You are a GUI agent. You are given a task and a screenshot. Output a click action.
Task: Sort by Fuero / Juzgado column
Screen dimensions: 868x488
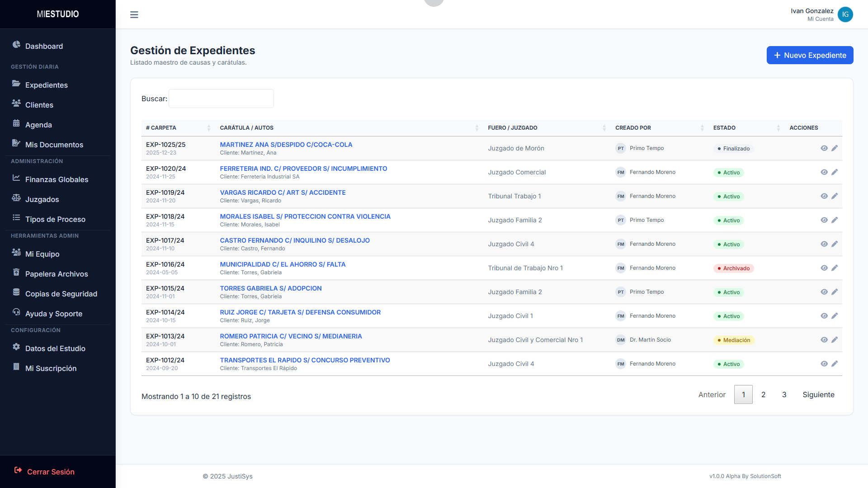pos(604,128)
